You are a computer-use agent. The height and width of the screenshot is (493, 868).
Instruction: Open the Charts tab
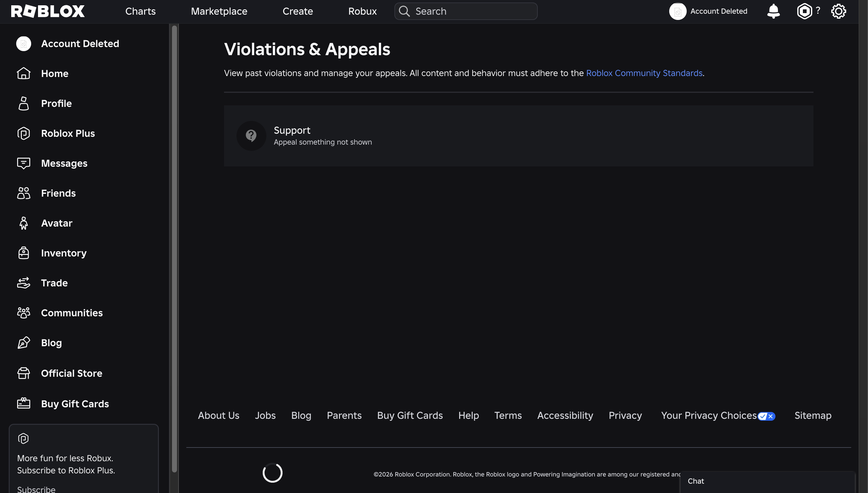pos(141,11)
